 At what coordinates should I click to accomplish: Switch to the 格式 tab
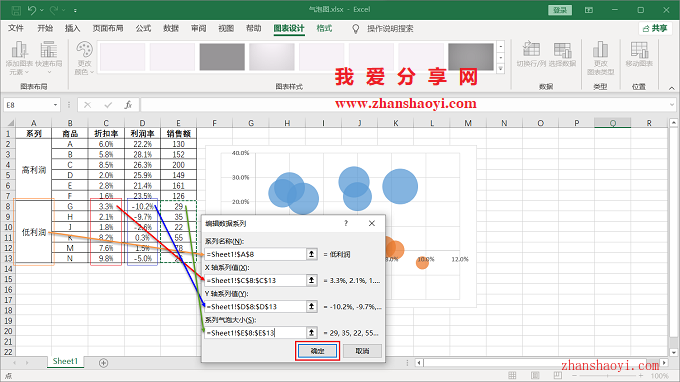(324, 28)
